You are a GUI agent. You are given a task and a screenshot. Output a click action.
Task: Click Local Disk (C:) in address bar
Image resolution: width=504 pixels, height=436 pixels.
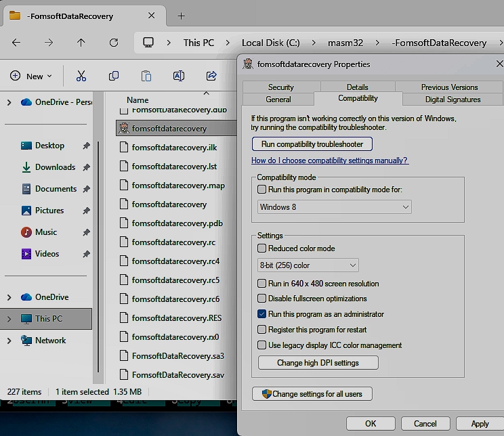click(x=271, y=43)
